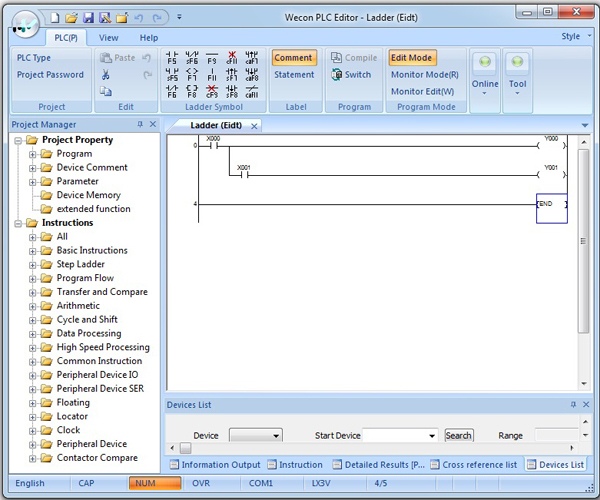The image size is (600, 500).
Task: Switch to Monitor Edit(W) mode
Action: click(422, 91)
